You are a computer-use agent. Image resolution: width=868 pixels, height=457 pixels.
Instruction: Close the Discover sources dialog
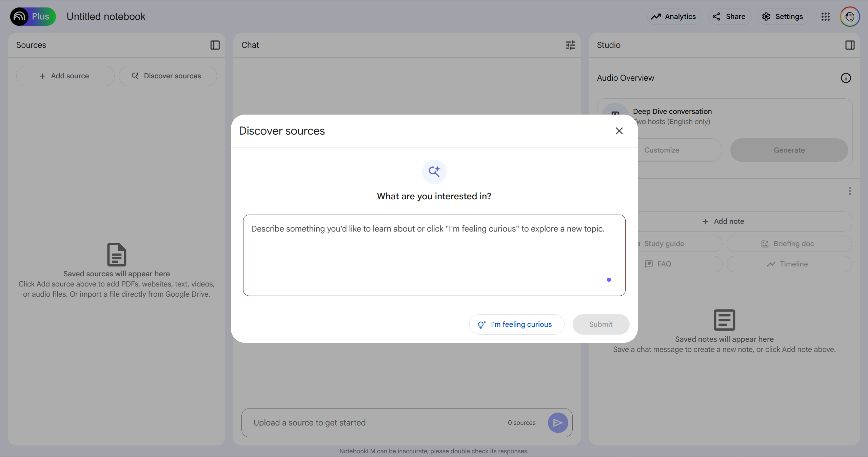click(619, 131)
